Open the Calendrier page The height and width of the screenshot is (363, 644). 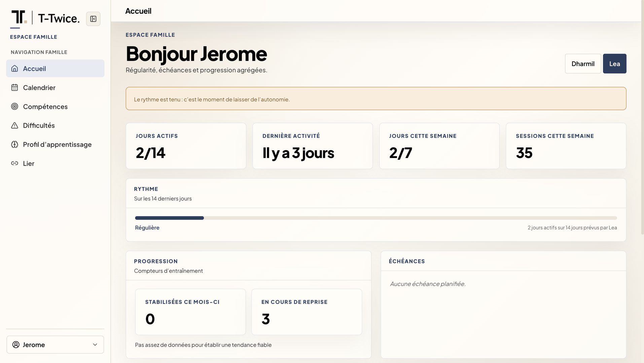coord(55,88)
